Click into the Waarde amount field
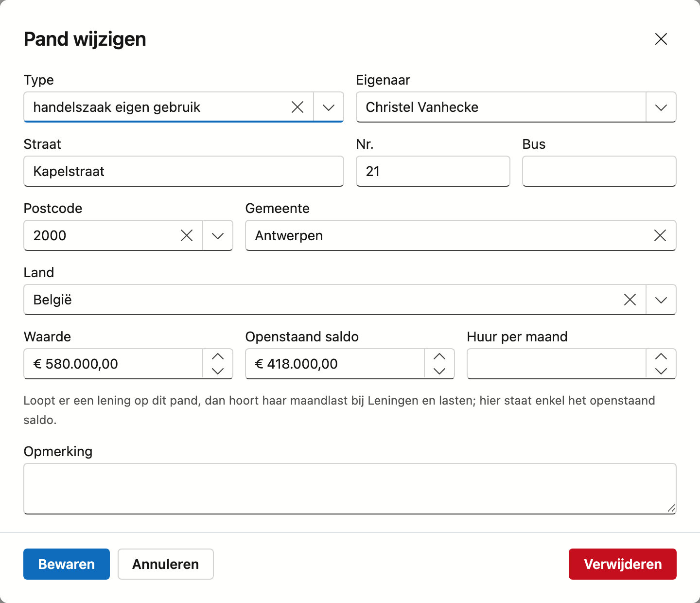The image size is (700, 603). [x=113, y=364]
